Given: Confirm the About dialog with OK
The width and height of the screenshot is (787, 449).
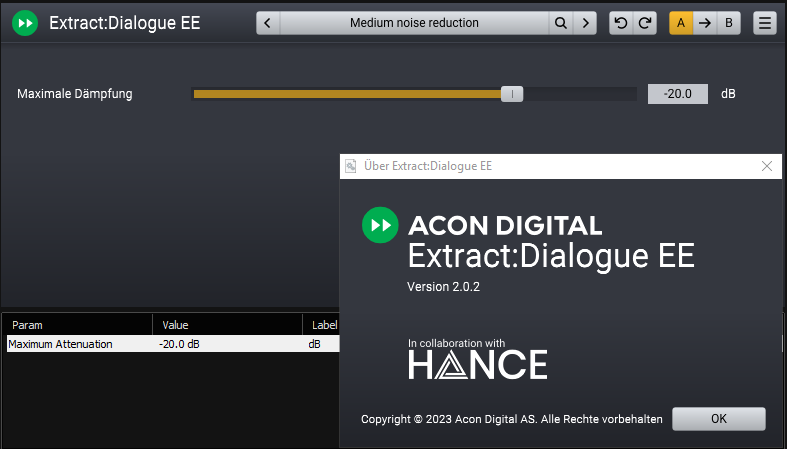Looking at the screenshot, I should [x=719, y=418].
